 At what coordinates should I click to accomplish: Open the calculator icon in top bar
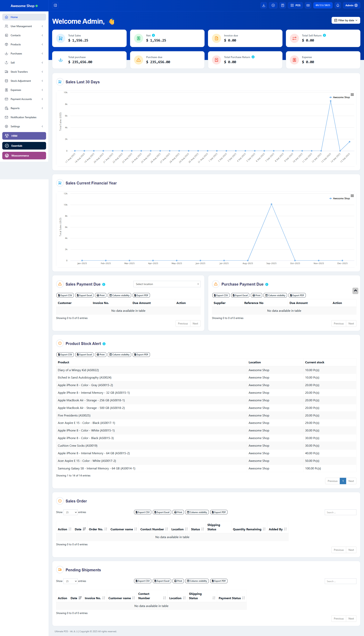[282, 5]
